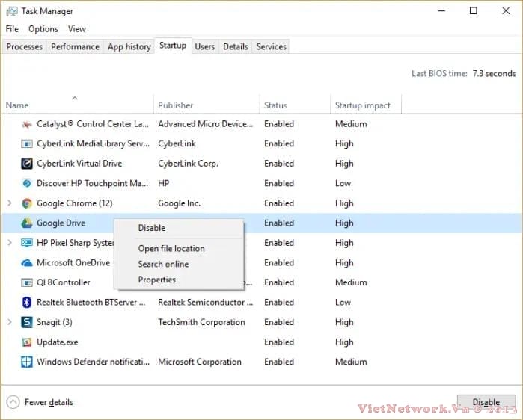
Task: Click the Realtek Semiconductor publisher cell
Action: pyautogui.click(x=206, y=303)
